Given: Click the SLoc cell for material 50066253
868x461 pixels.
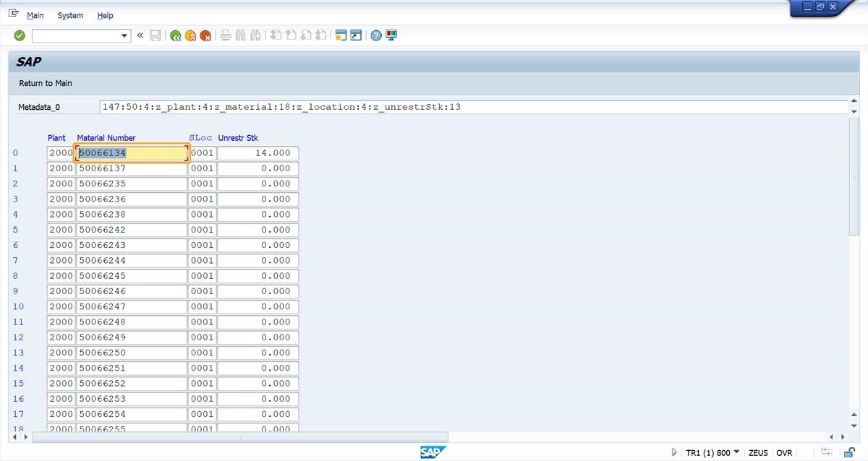Looking at the screenshot, I should point(203,399).
